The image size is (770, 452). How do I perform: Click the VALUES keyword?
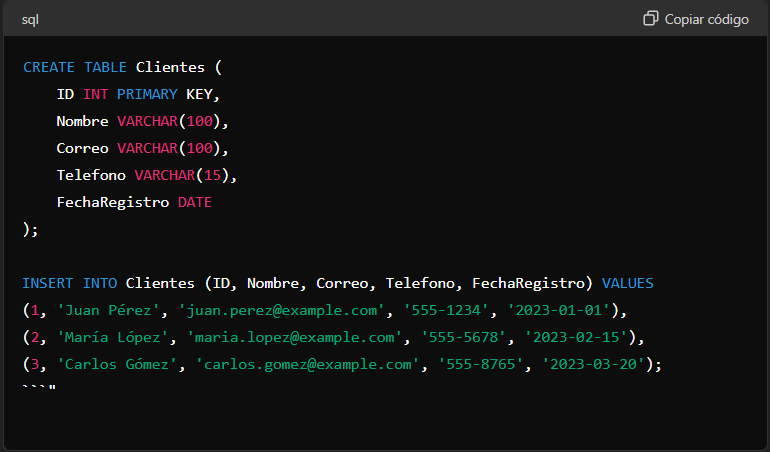point(628,283)
